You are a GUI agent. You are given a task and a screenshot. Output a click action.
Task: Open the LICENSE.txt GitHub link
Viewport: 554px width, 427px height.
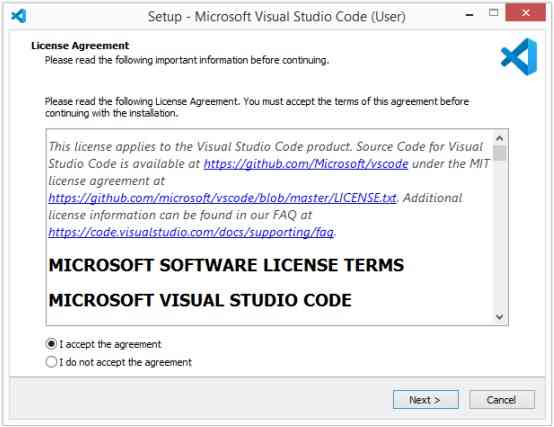tap(222, 198)
